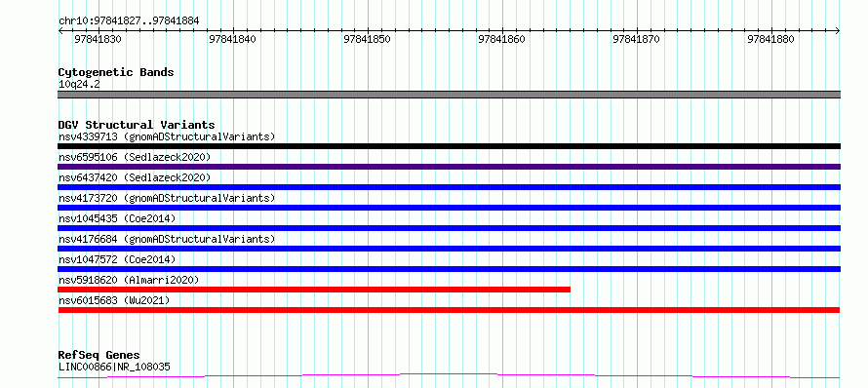Click ruler position 97841860
868x388 pixels.
click(x=501, y=39)
